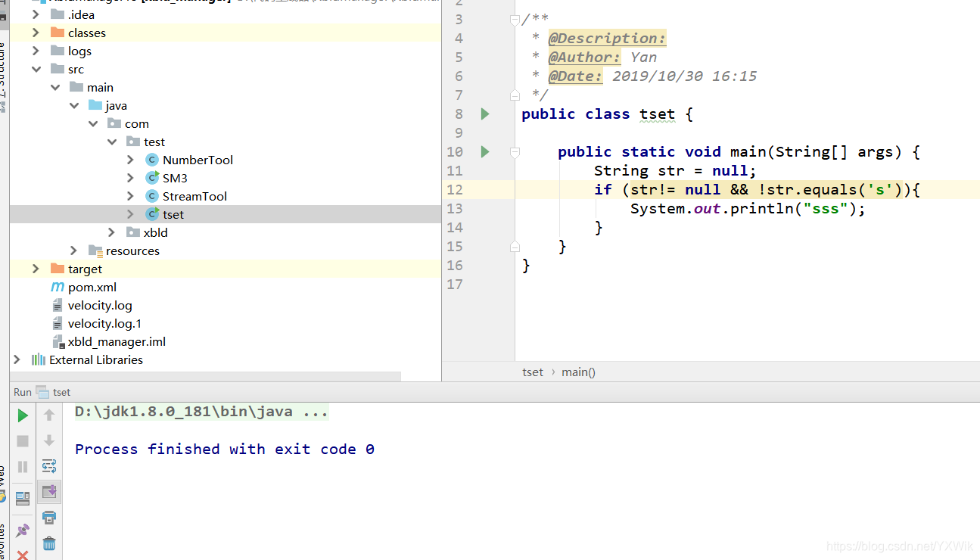
Task: Expand the NumberTool class node
Action: [130, 160]
